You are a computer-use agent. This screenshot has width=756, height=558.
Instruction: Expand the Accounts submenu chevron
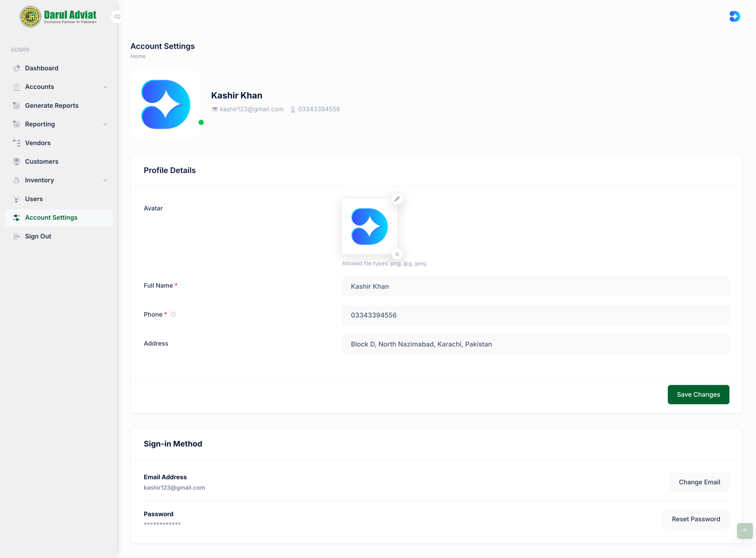(105, 87)
